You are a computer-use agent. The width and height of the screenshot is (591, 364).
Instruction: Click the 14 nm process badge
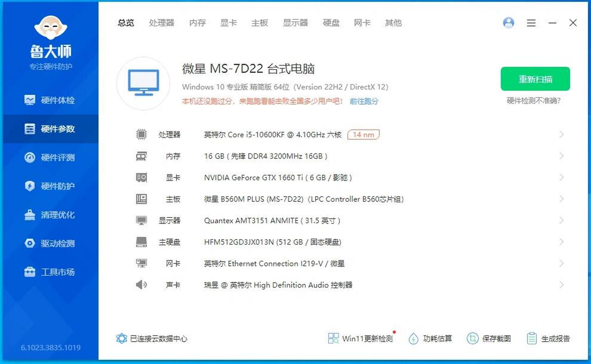[x=363, y=135]
